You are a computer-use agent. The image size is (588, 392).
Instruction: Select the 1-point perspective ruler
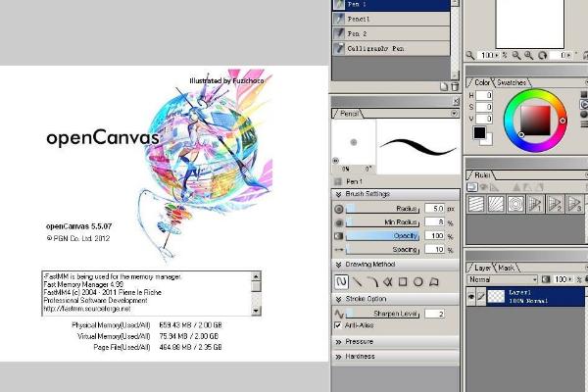[x=535, y=204]
